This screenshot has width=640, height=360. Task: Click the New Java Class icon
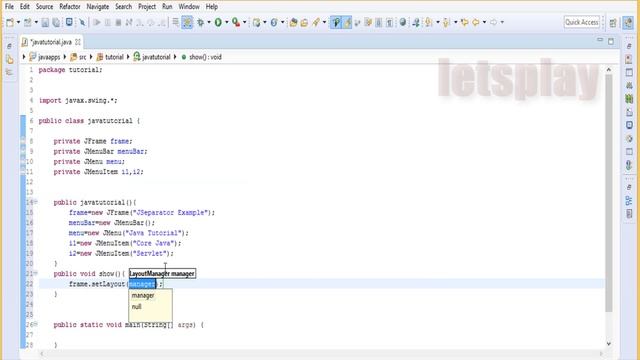coord(274,22)
